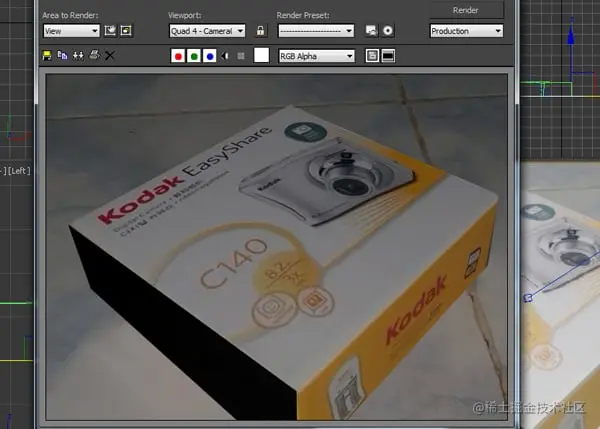Toggle the Green channel
This screenshot has height=429, width=600.
pos(194,56)
